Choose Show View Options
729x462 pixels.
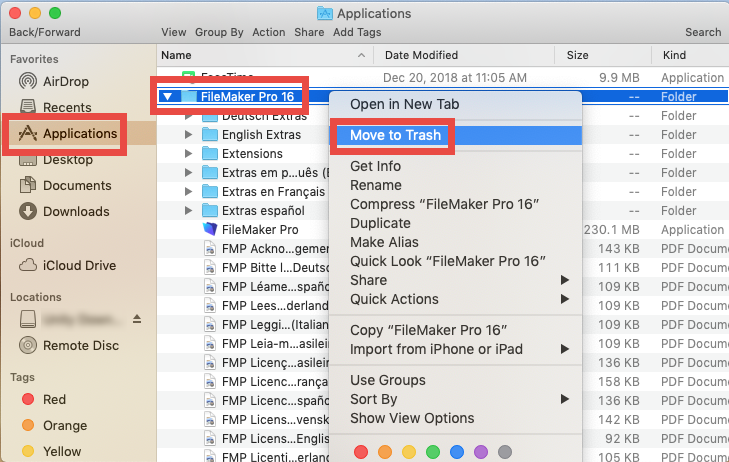pyautogui.click(x=456, y=418)
